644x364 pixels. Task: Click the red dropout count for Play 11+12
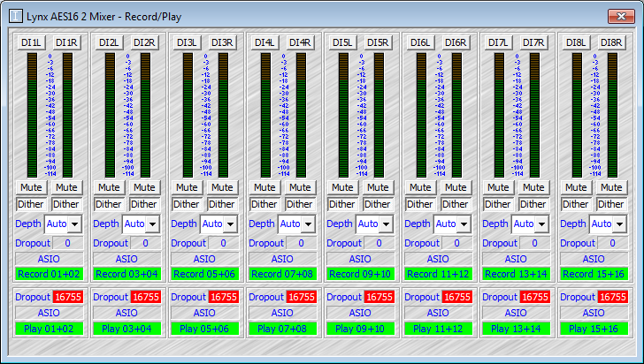[x=457, y=297]
